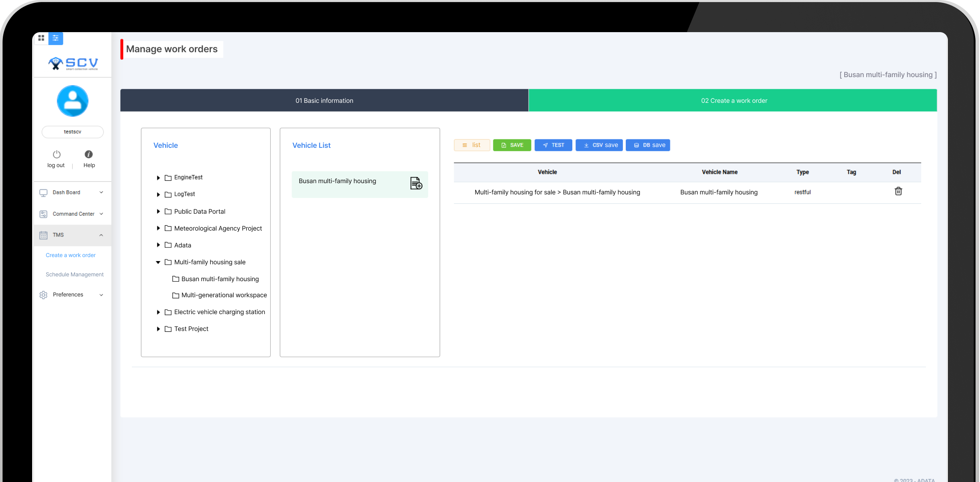The width and height of the screenshot is (980, 482).
Task: Open Create a work order menu item
Action: (x=71, y=255)
